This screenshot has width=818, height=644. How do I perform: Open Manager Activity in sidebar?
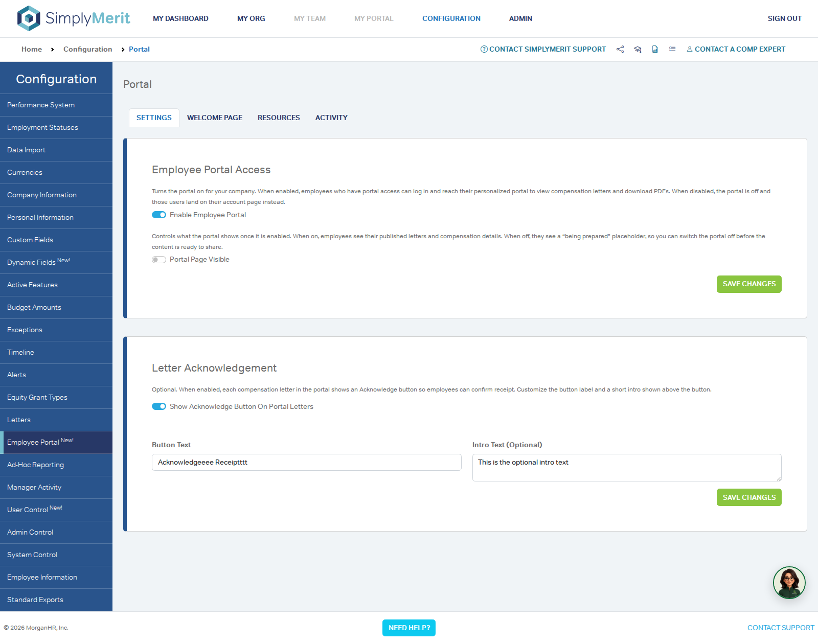click(x=56, y=488)
